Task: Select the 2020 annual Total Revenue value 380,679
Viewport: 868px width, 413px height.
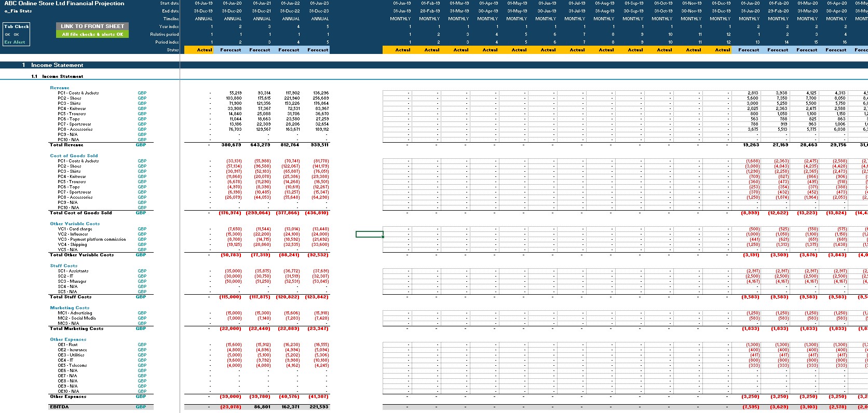Action: (231, 145)
